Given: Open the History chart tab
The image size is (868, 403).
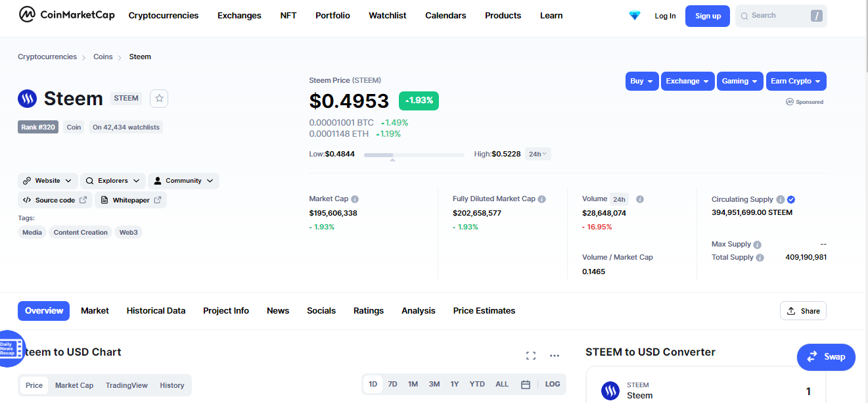Looking at the screenshot, I should click(172, 385).
